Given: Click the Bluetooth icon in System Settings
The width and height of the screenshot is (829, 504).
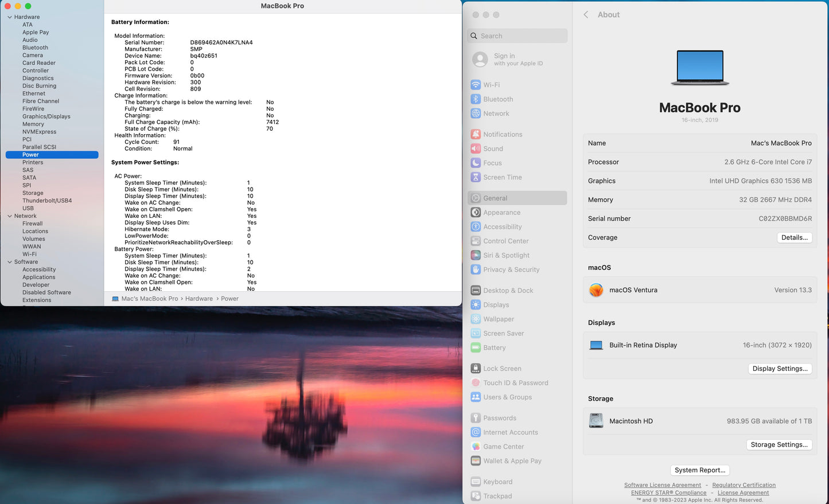Looking at the screenshot, I should [476, 99].
